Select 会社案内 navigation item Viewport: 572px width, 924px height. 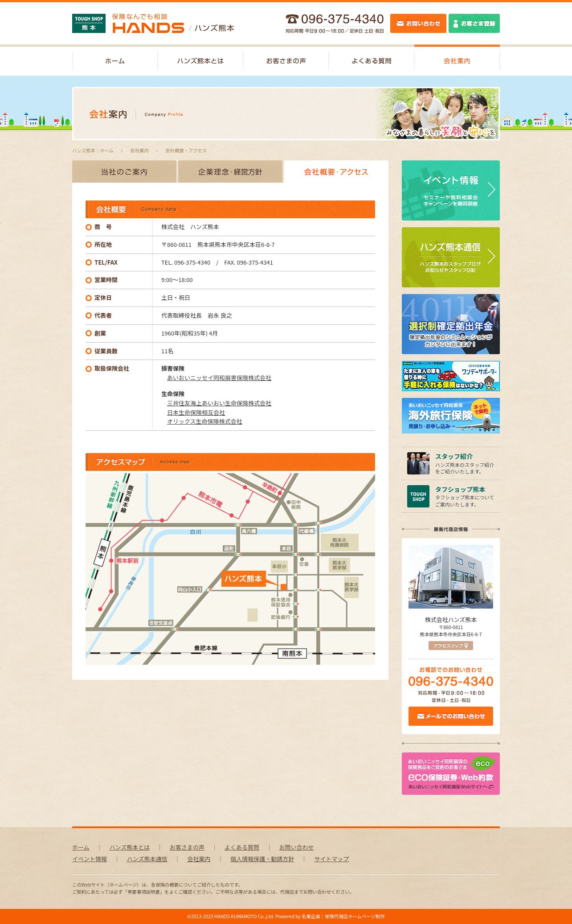(x=457, y=61)
